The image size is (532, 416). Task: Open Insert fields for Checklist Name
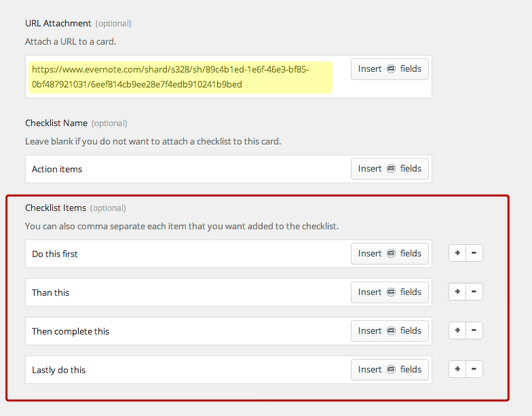[x=390, y=169]
